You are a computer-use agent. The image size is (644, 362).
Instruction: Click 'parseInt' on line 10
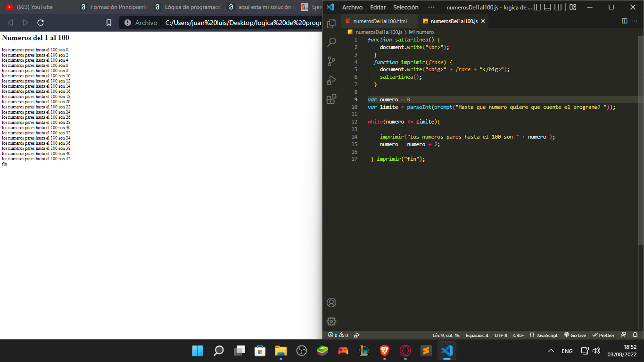click(419, 107)
